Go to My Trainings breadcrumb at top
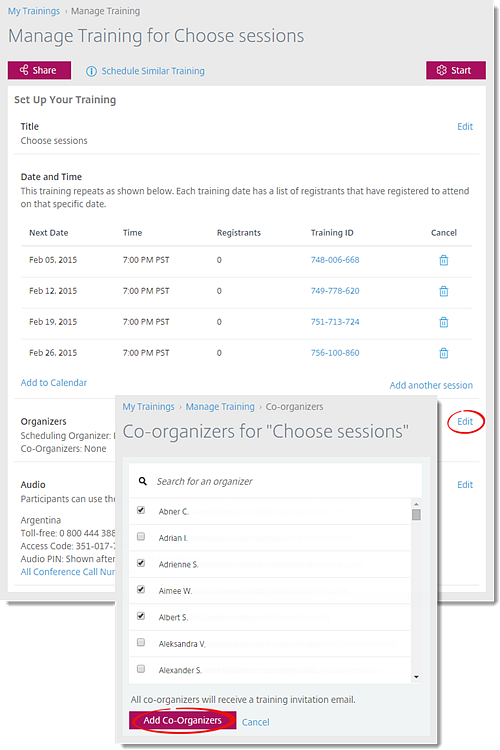The image size is (500, 750). (33, 11)
